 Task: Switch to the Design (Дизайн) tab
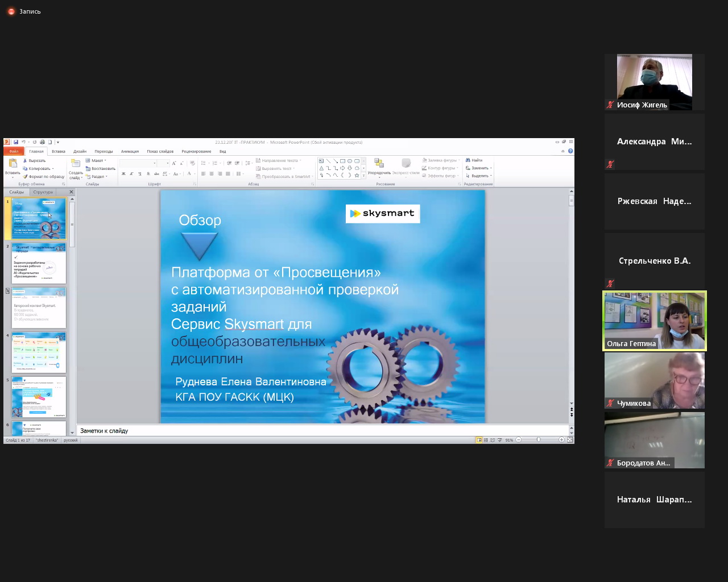click(x=80, y=151)
